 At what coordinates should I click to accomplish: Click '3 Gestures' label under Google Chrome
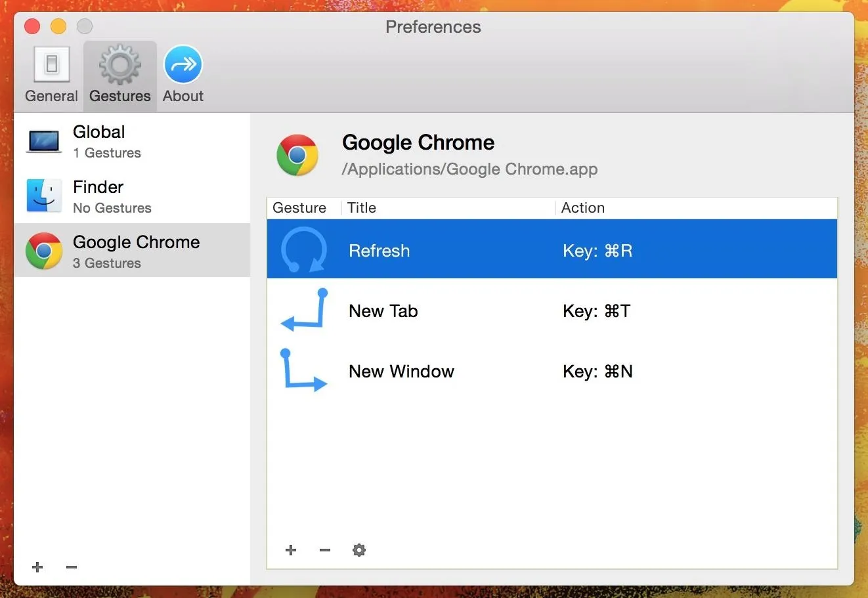pos(107,263)
